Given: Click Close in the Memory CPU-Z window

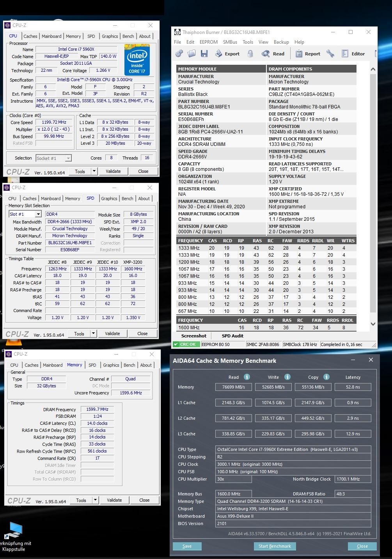Looking at the screenshot, I should (144, 500).
